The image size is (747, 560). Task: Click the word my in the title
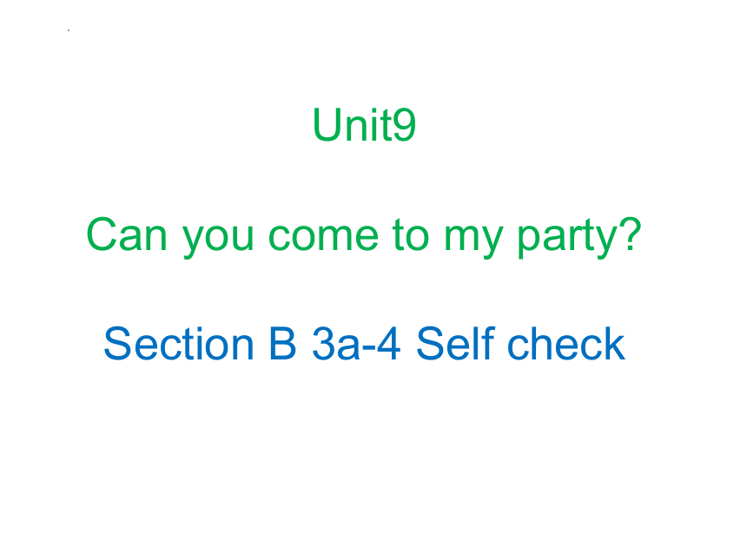coord(473,240)
